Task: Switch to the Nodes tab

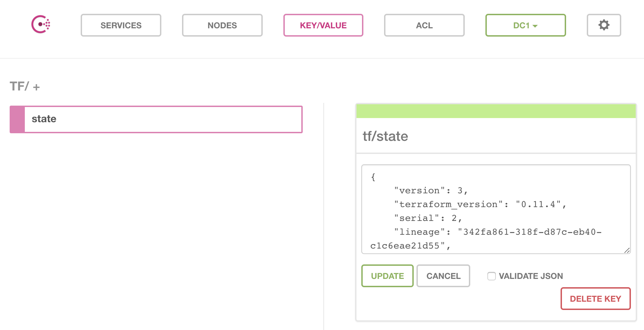Action: (x=222, y=25)
